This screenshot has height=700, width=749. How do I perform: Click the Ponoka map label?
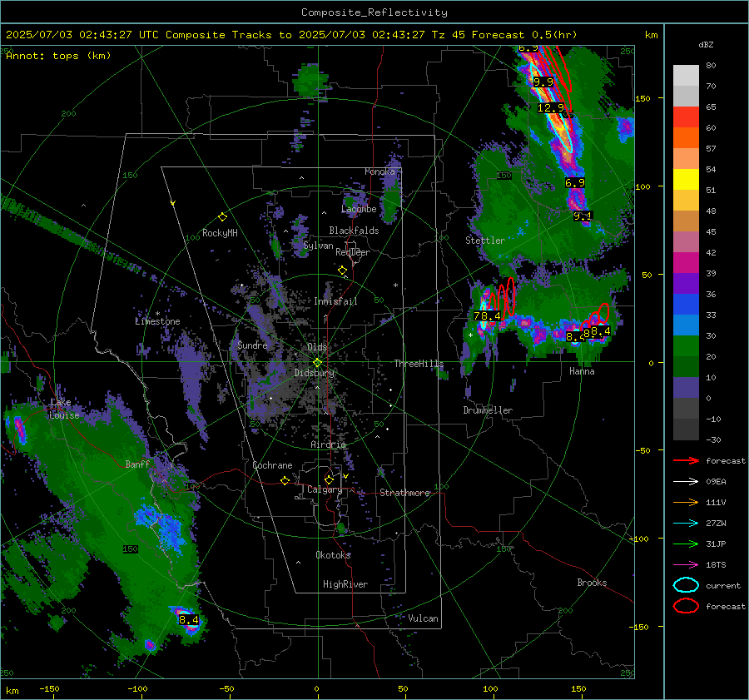coord(379,171)
